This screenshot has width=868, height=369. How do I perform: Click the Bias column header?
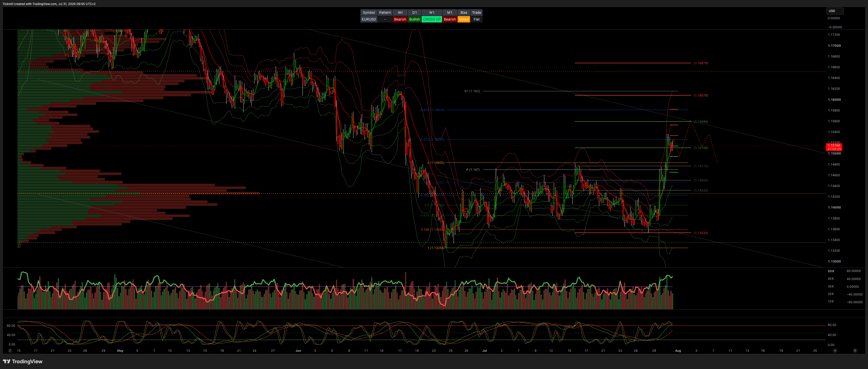(x=464, y=12)
